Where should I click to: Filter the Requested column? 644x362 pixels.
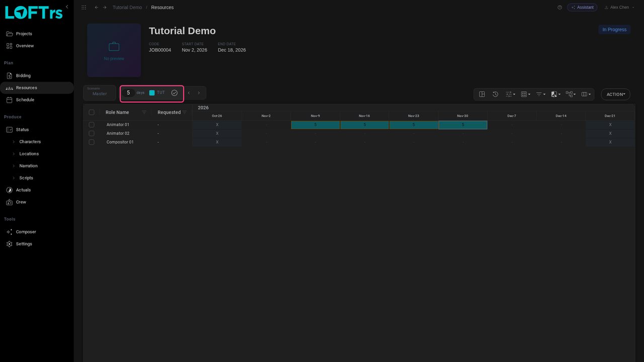click(185, 112)
